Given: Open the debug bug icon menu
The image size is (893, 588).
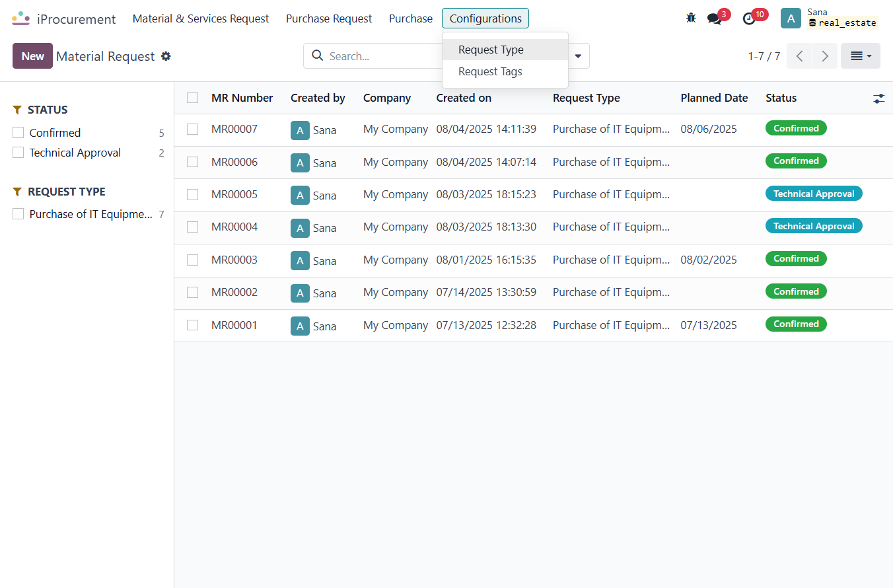Looking at the screenshot, I should tap(691, 18).
